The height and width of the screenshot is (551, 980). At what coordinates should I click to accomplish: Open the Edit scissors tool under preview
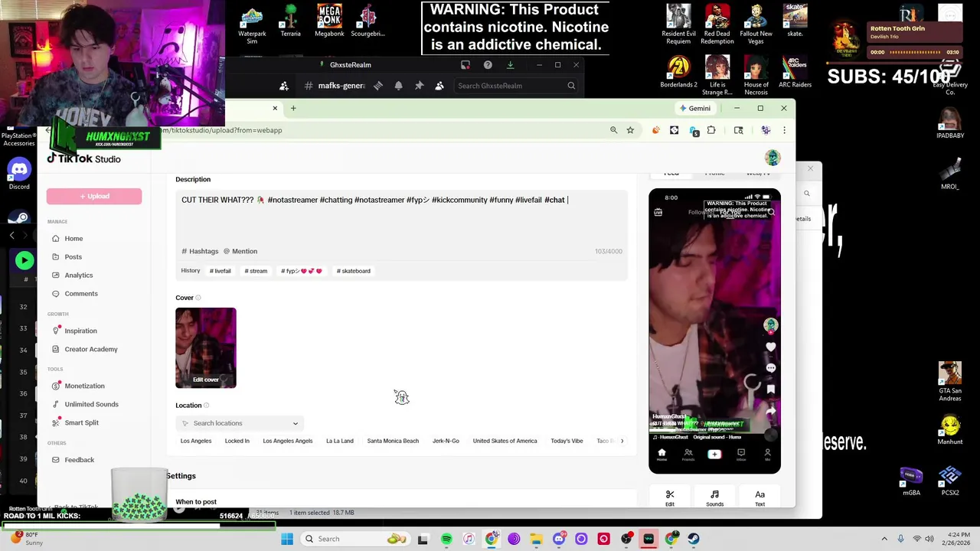click(x=670, y=497)
